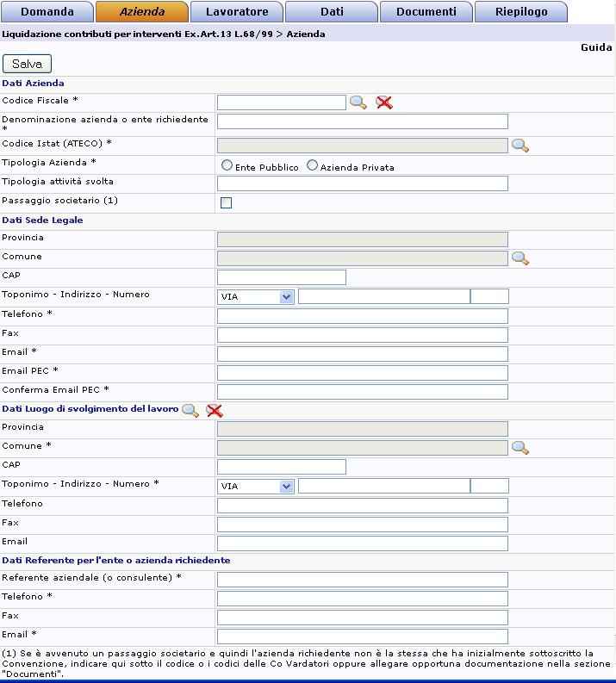Open the Toponimo VIA dropdown in the Luogo di svolgimento section
Screen dimensions: 616x683
click(256, 486)
